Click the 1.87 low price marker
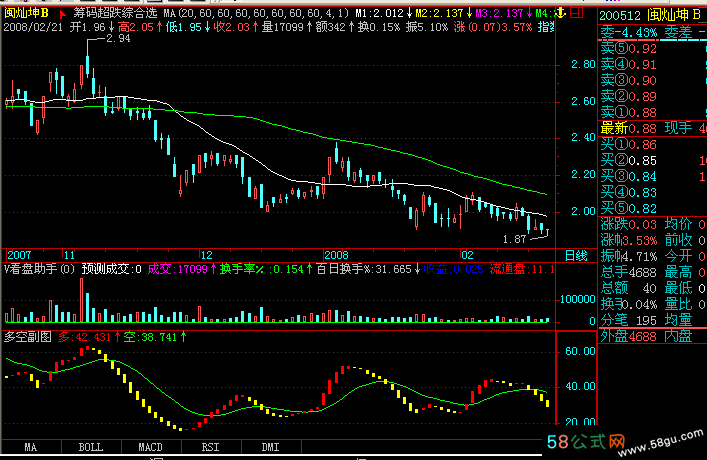 (514, 240)
